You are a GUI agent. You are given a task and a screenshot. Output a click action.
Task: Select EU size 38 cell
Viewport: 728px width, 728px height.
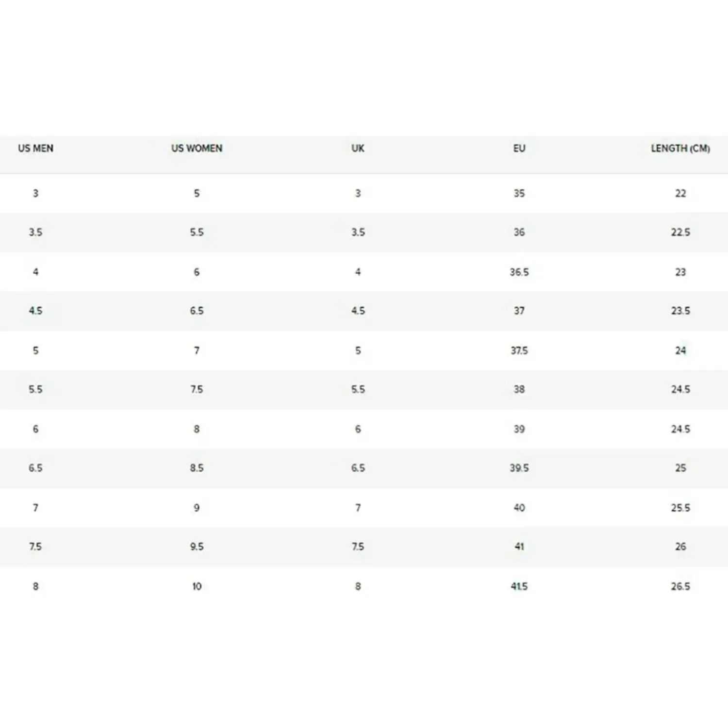(519, 389)
